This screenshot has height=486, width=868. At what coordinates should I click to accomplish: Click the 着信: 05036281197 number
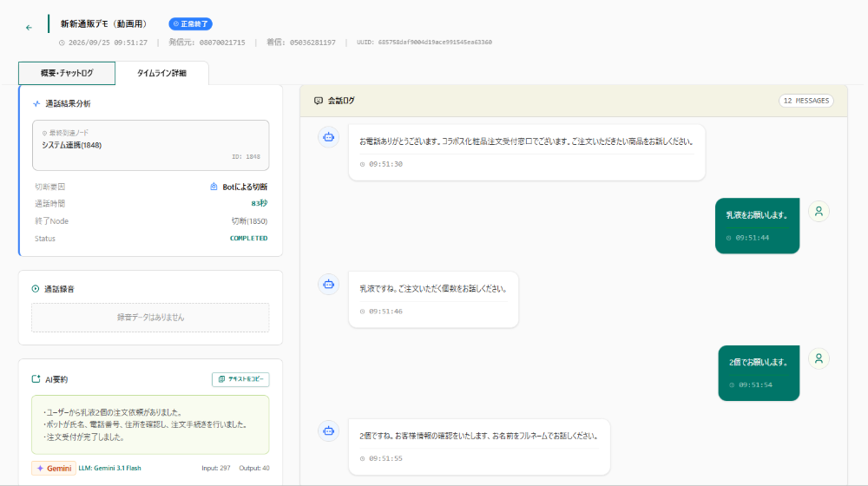point(300,42)
